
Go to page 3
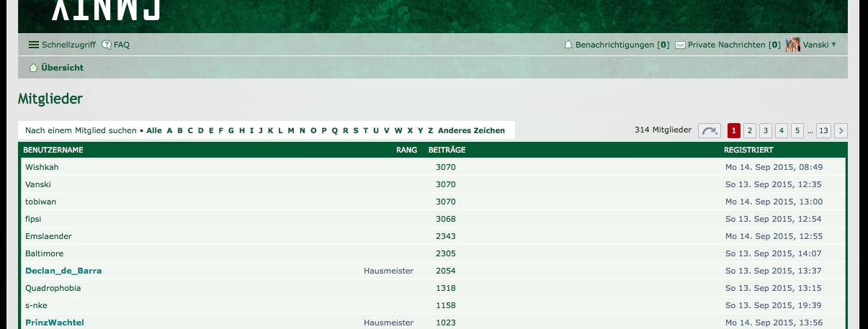(766, 130)
